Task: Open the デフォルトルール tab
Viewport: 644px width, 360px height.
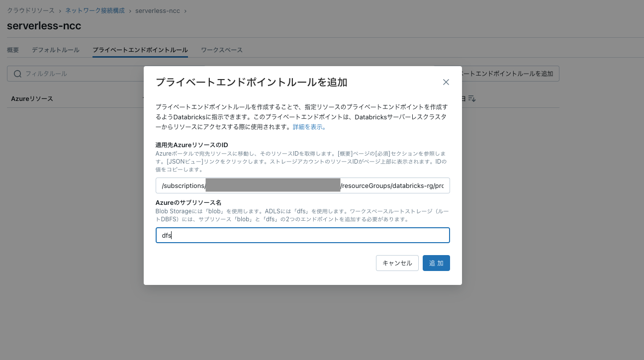Action: (x=55, y=50)
